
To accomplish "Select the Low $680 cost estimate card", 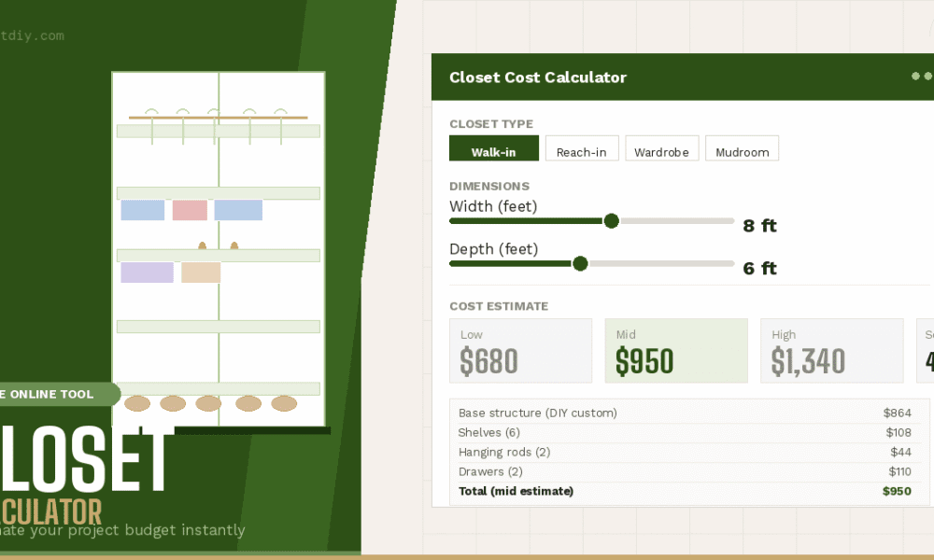I will tap(520, 350).
